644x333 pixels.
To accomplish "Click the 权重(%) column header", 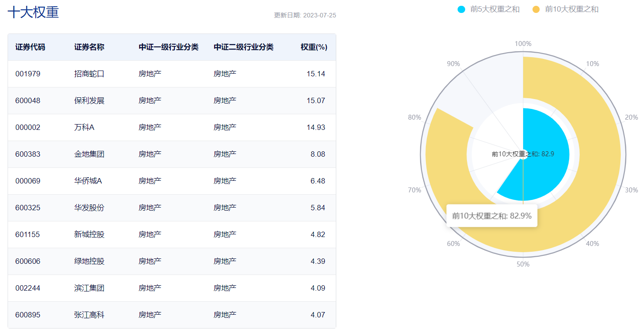I will (x=314, y=47).
